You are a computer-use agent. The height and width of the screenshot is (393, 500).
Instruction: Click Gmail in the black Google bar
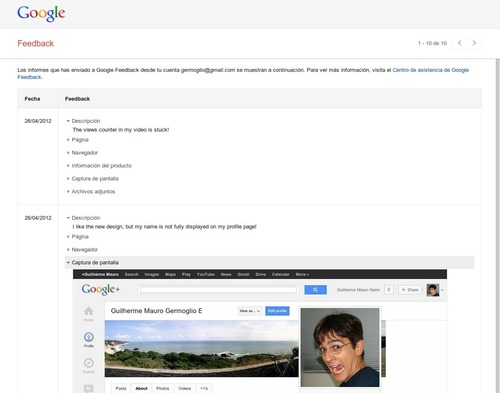point(243,274)
